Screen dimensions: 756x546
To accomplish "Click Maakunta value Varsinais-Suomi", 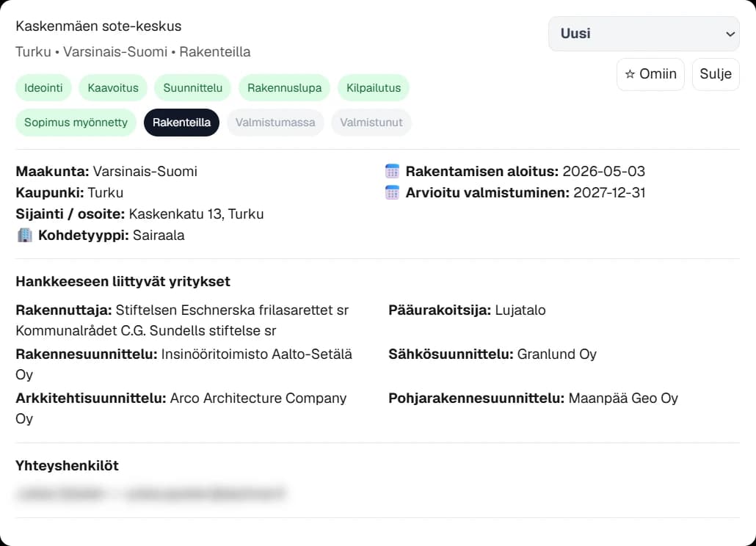I will [x=145, y=172].
